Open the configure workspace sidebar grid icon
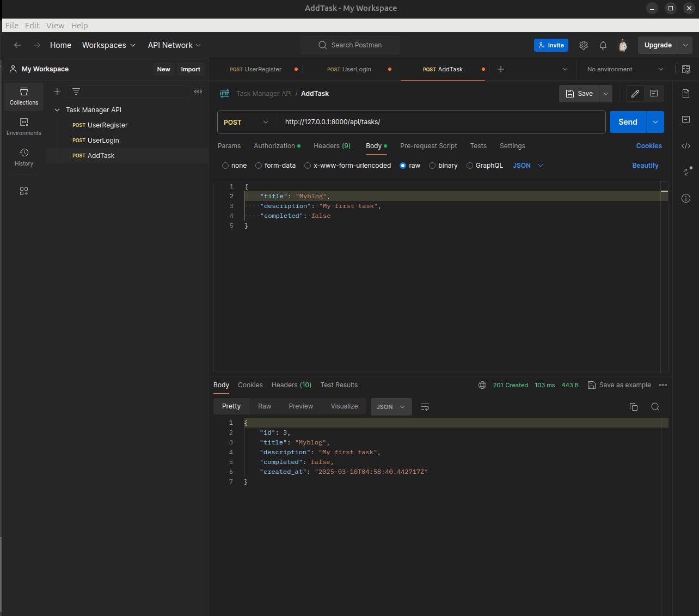Viewport: 699px width, 616px height. [x=24, y=191]
